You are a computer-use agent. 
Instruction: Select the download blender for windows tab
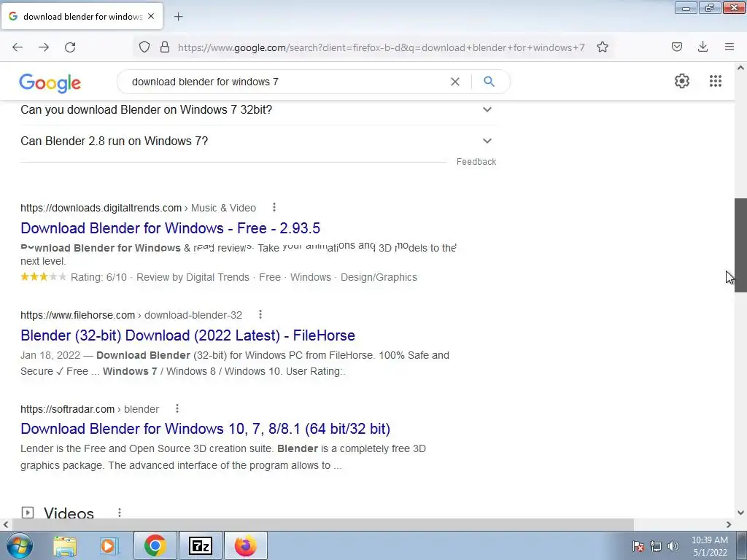pos(82,16)
